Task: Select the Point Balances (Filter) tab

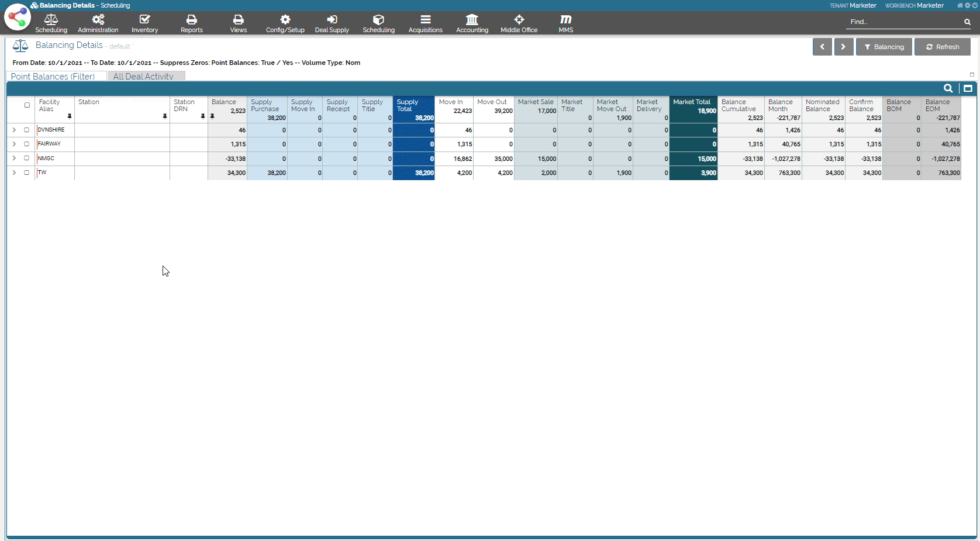Action: [53, 77]
